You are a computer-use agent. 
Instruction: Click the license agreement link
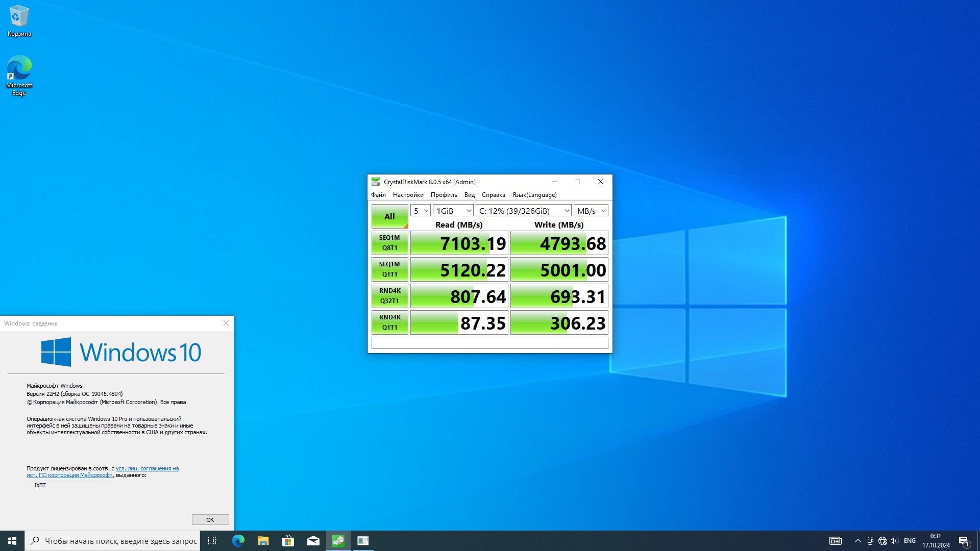tap(147, 468)
